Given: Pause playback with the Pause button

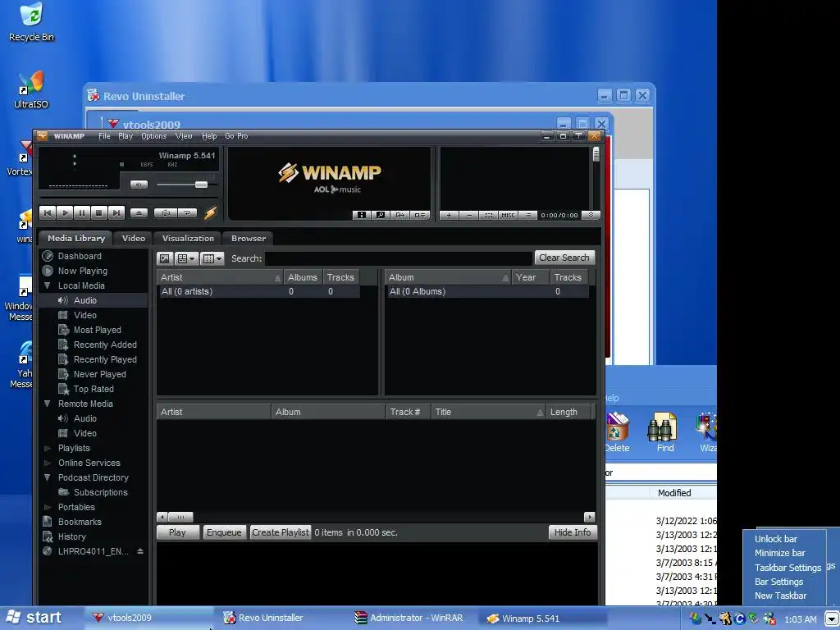Looking at the screenshot, I should coord(82,213).
